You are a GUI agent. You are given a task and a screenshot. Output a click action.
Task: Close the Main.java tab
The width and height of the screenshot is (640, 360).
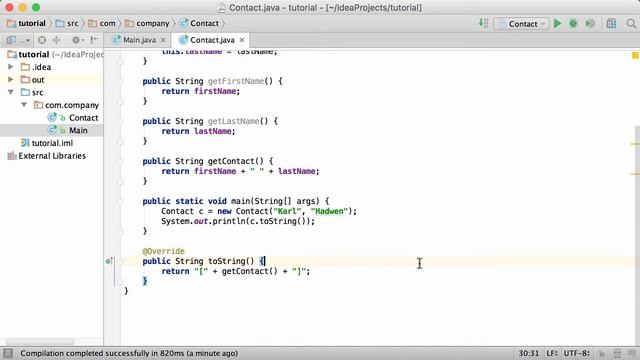pyautogui.click(x=163, y=40)
